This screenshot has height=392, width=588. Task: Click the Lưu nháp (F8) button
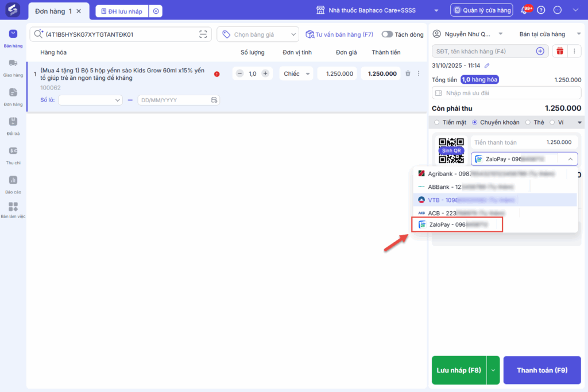click(459, 370)
